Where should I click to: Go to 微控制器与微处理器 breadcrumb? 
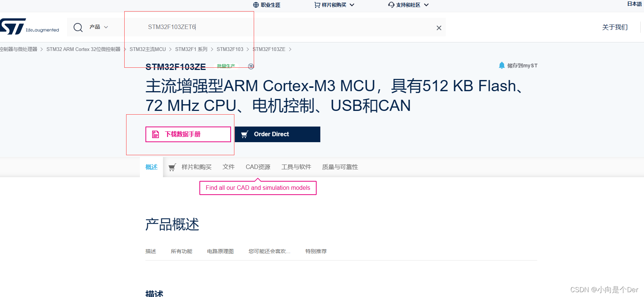pos(19,49)
